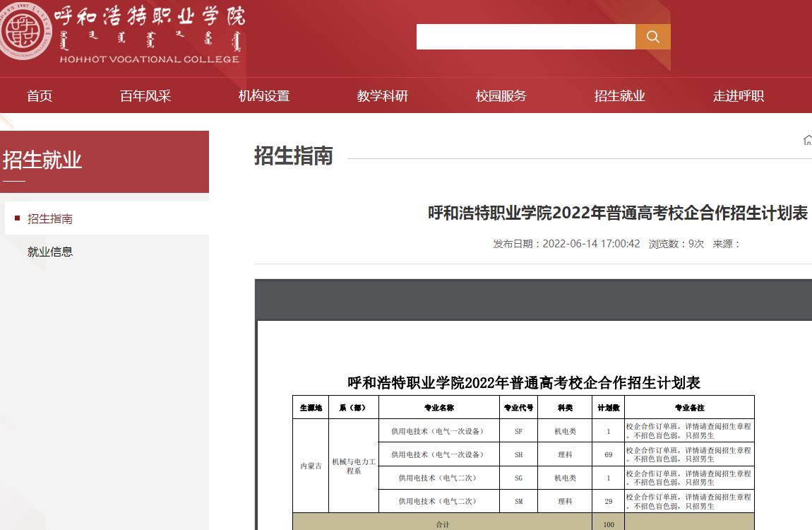The width and height of the screenshot is (812, 530).
Task: Open the 走进呼职 menu item
Action: coord(739,96)
